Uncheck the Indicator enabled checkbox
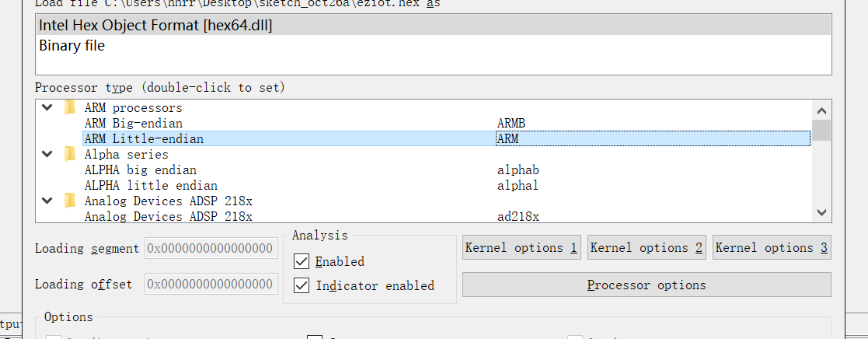 (x=302, y=285)
